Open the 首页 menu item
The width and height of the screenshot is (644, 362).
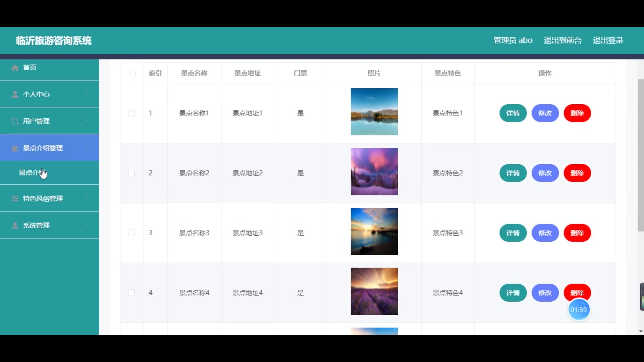point(50,68)
